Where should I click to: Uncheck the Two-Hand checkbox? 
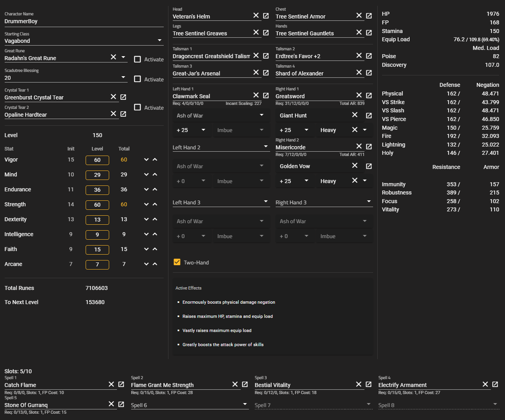(x=177, y=262)
